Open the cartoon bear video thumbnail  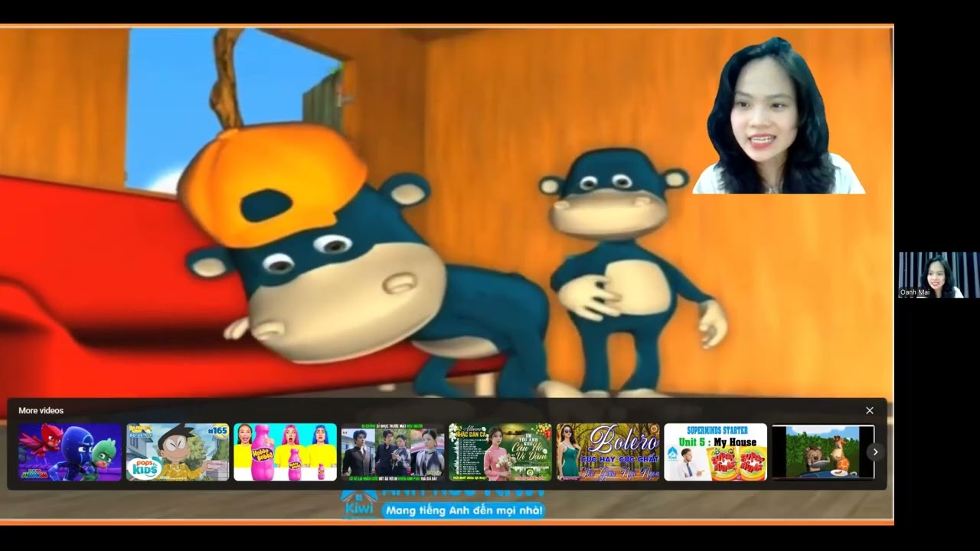pyautogui.click(x=823, y=452)
